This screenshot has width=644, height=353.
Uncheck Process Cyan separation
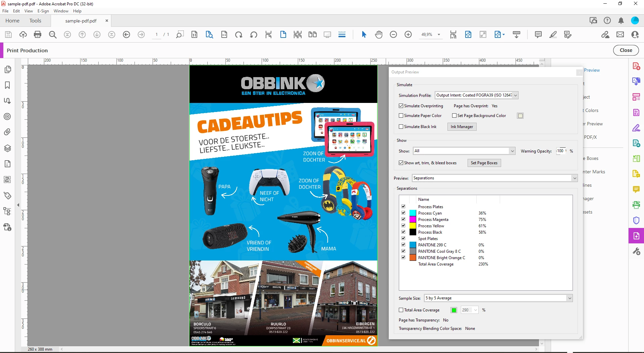(403, 213)
